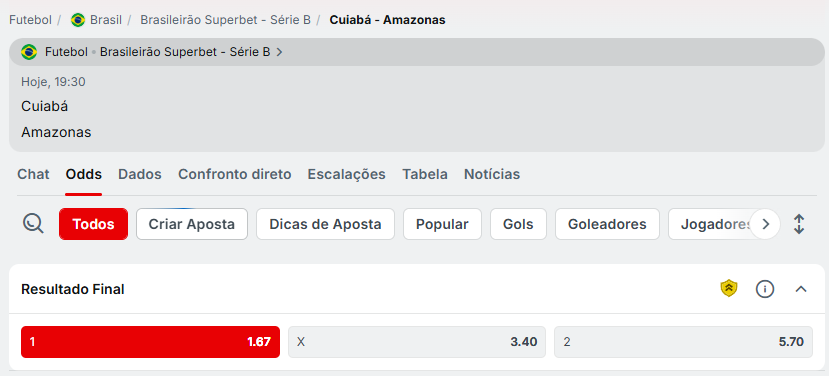Screen dimensions: 829x376
Task: Click the market search magnifier icon
Action: coord(33,224)
